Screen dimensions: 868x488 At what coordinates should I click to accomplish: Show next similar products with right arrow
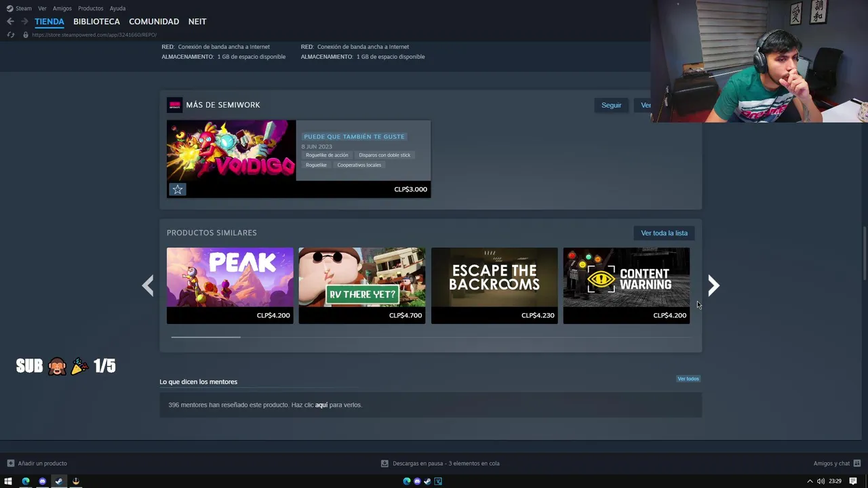(713, 285)
